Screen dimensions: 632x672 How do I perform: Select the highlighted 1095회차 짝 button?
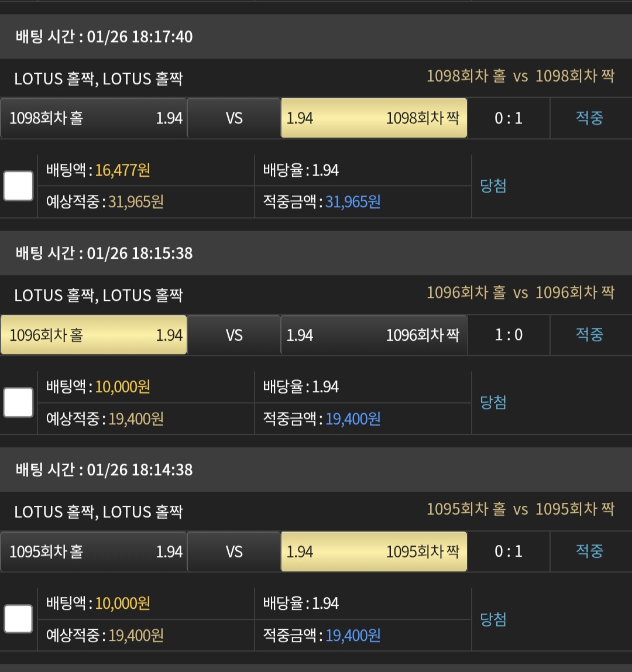[374, 551]
